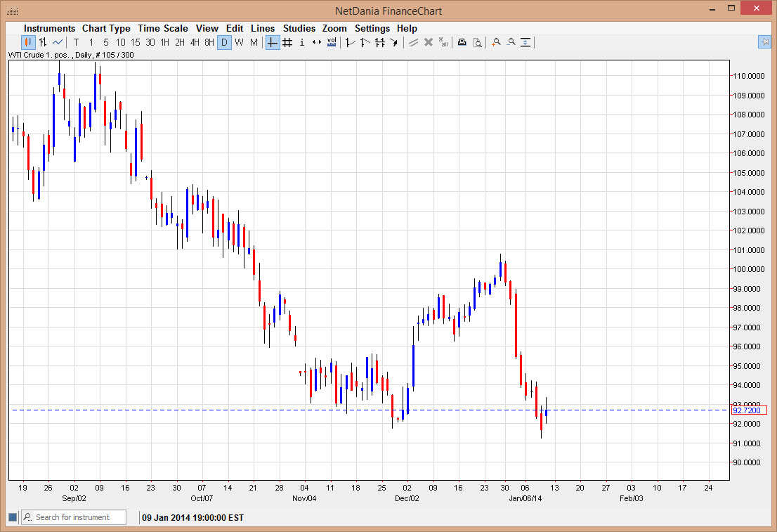777x532 pixels.
Task: Open the Studies menu
Action: tap(299, 28)
